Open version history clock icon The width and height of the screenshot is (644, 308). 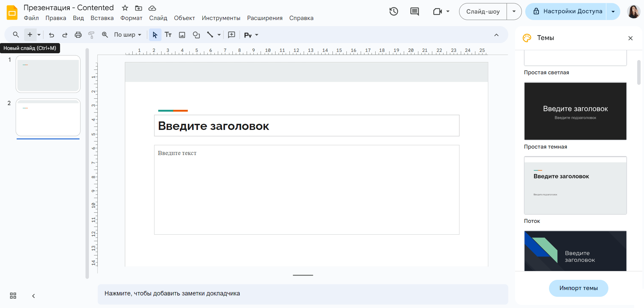tap(394, 12)
